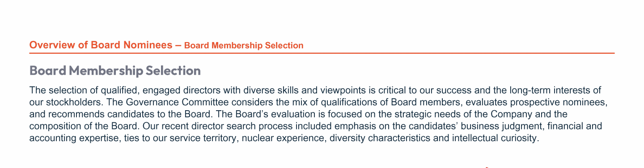Click the orange horizontal divider line

[x=322, y=53]
